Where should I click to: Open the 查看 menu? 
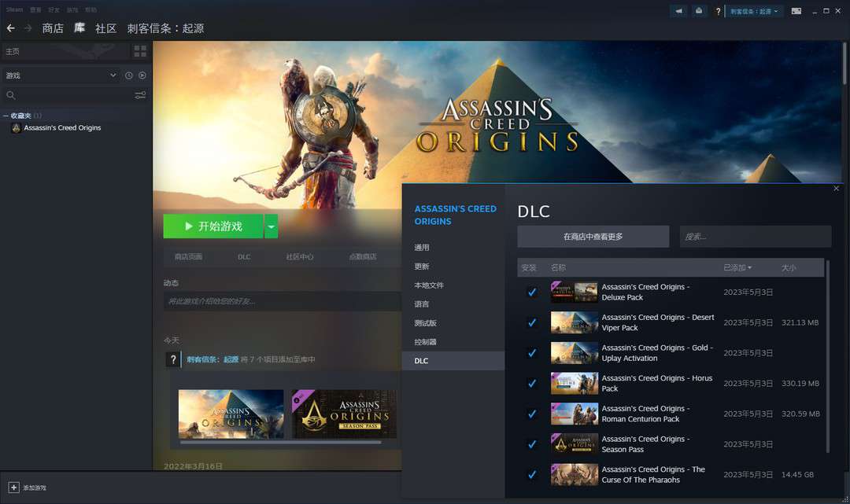click(x=35, y=9)
